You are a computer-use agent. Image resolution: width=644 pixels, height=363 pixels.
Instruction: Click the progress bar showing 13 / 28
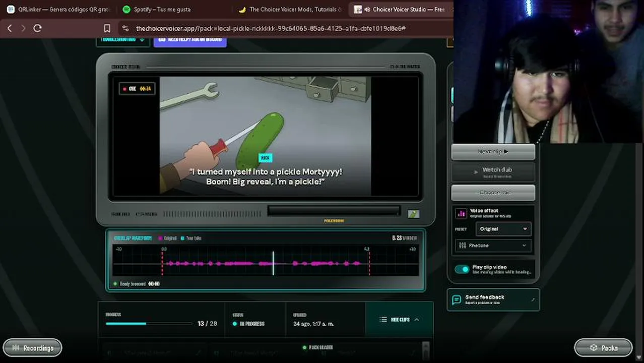[x=149, y=324]
